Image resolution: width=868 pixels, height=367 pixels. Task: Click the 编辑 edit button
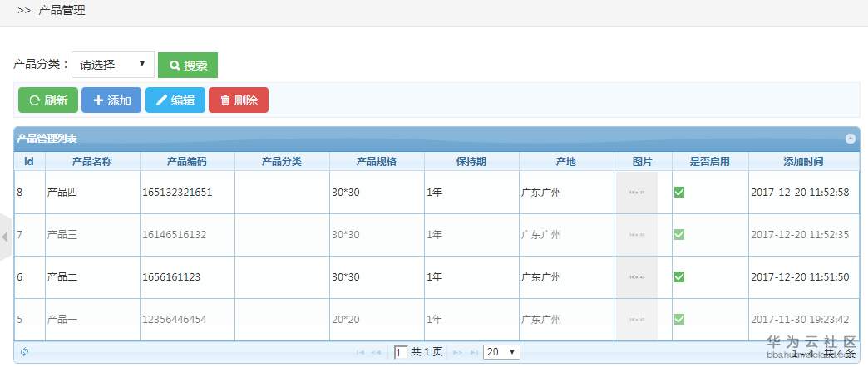pyautogui.click(x=175, y=100)
